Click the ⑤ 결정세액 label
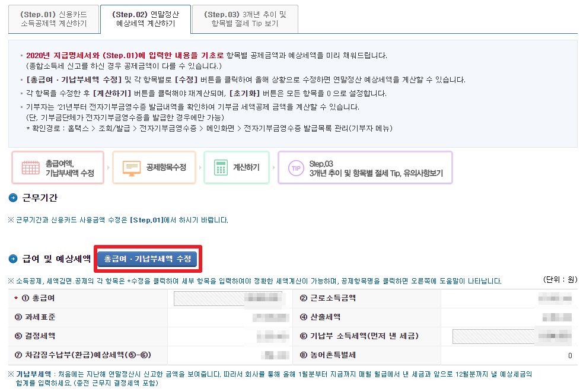580x392 pixels. pos(35,336)
